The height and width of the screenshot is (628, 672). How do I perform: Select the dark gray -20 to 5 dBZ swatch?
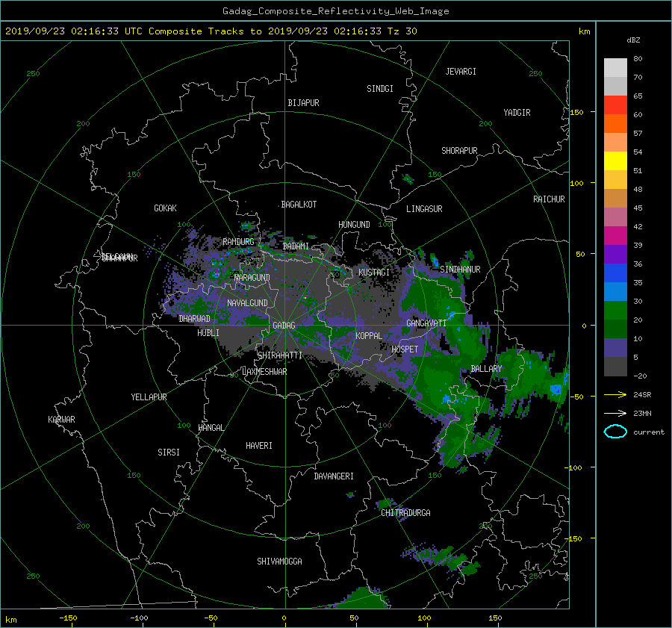pyautogui.click(x=615, y=366)
